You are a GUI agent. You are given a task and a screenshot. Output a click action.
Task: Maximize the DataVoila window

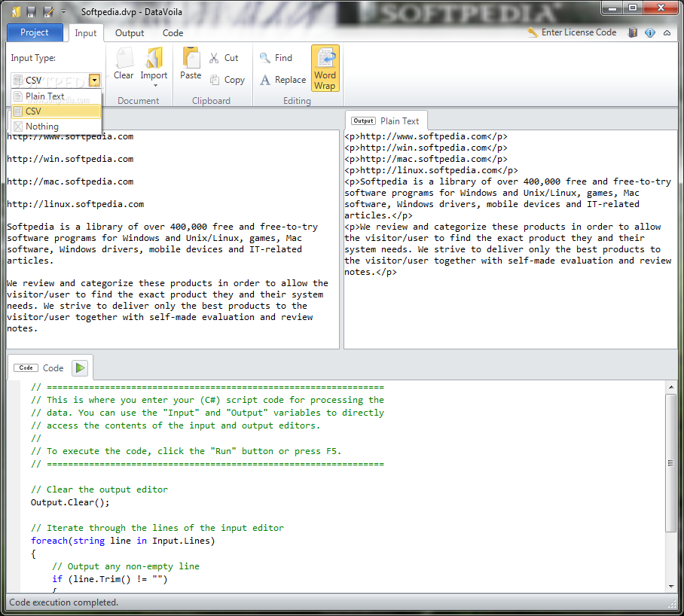[x=633, y=8]
